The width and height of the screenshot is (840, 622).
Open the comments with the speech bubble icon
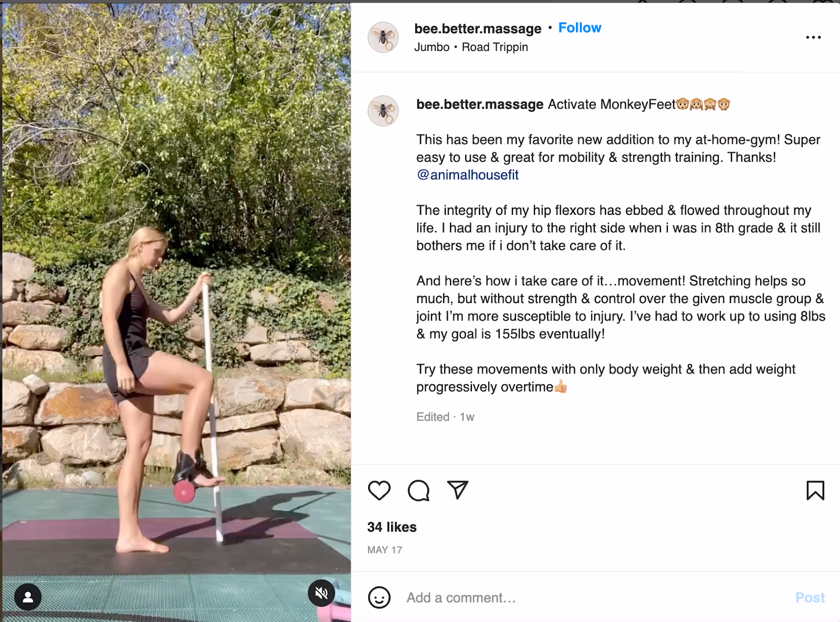pos(418,490)
